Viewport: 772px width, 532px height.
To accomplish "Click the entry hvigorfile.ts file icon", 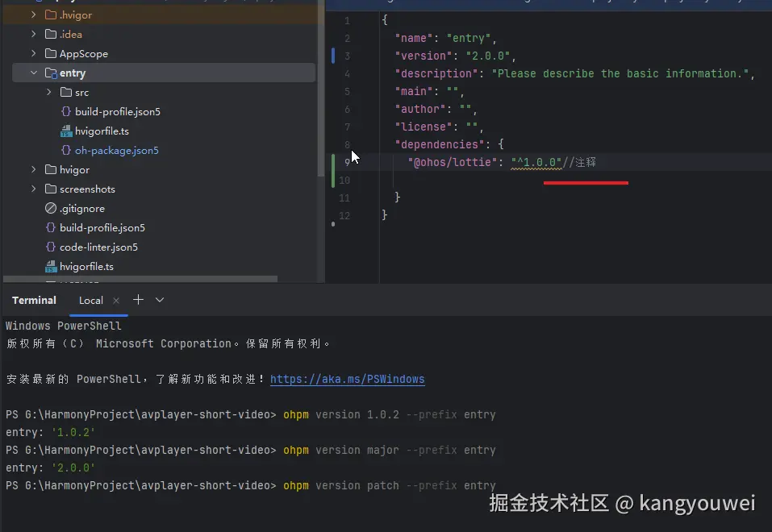I will pyautogui.click(x=66, y=131).
